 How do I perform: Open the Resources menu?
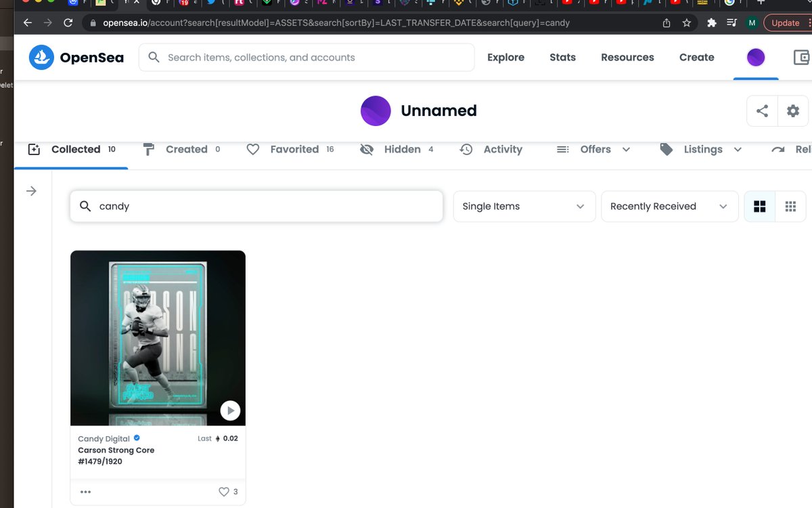[x=627, y=58]
